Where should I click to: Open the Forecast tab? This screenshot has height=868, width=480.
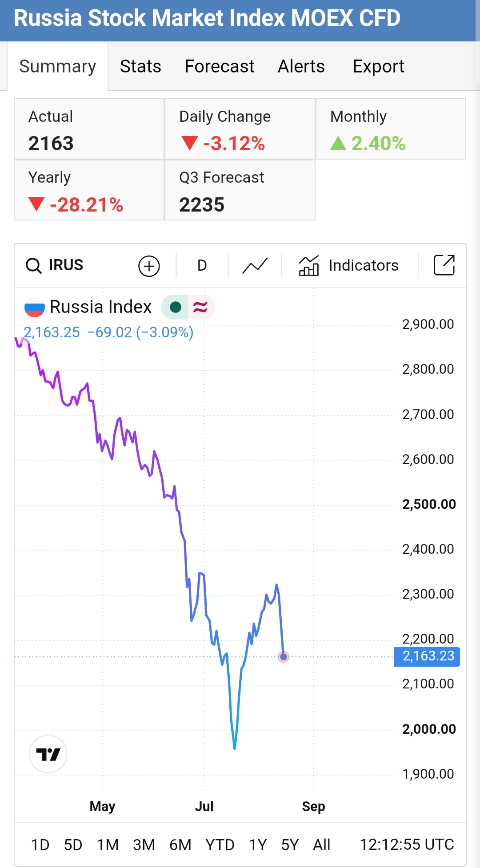[x=220, y=66]
